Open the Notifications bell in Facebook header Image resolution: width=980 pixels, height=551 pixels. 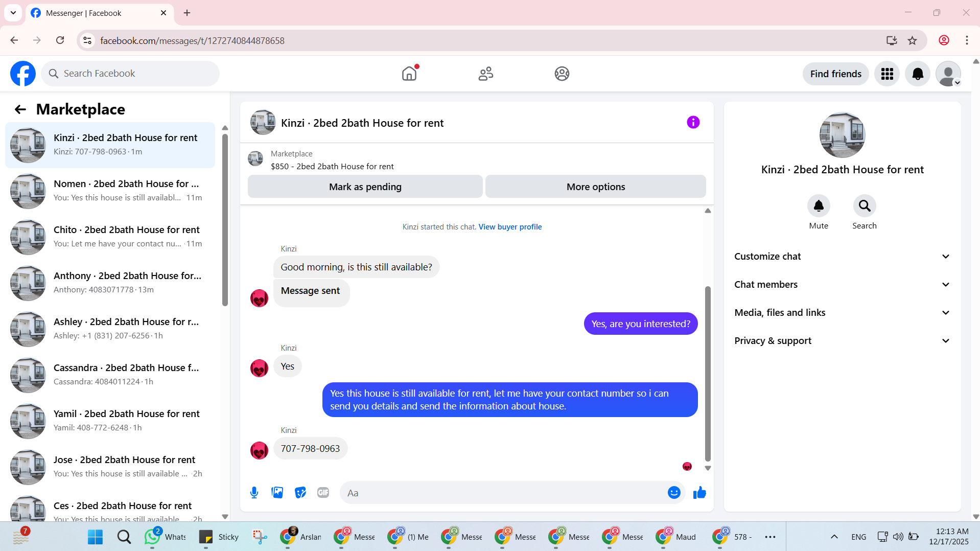point(918,74)
